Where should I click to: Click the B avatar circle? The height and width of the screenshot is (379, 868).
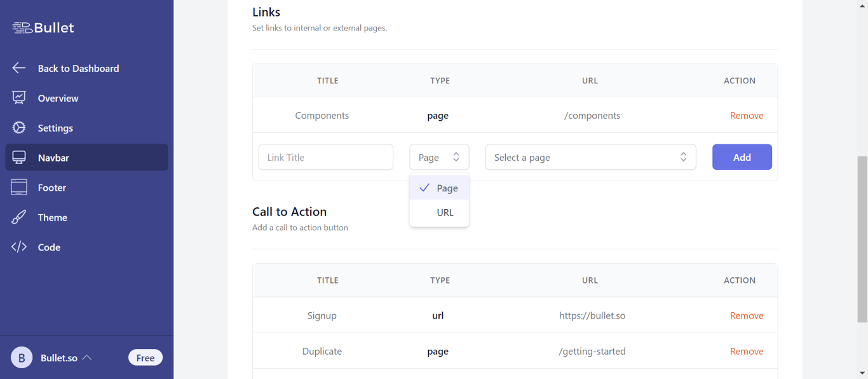pyautogui.click(x=22, y=358)
